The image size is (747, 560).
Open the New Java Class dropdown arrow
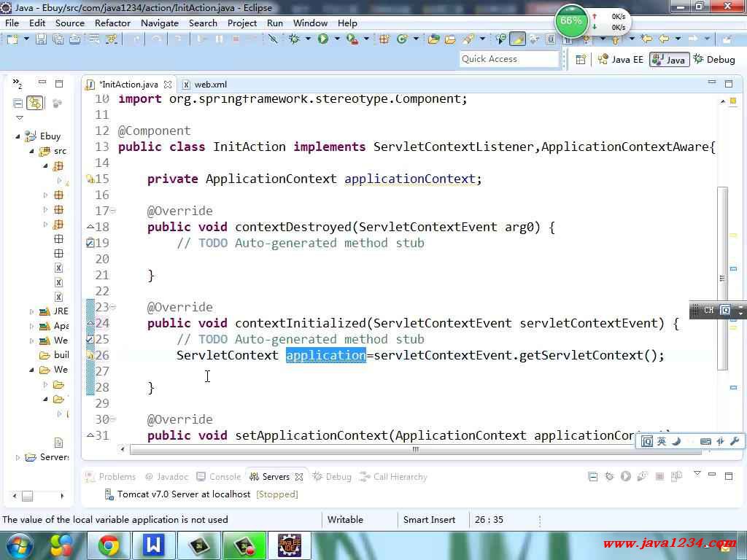pyautogui.click(x=416, y=39)
